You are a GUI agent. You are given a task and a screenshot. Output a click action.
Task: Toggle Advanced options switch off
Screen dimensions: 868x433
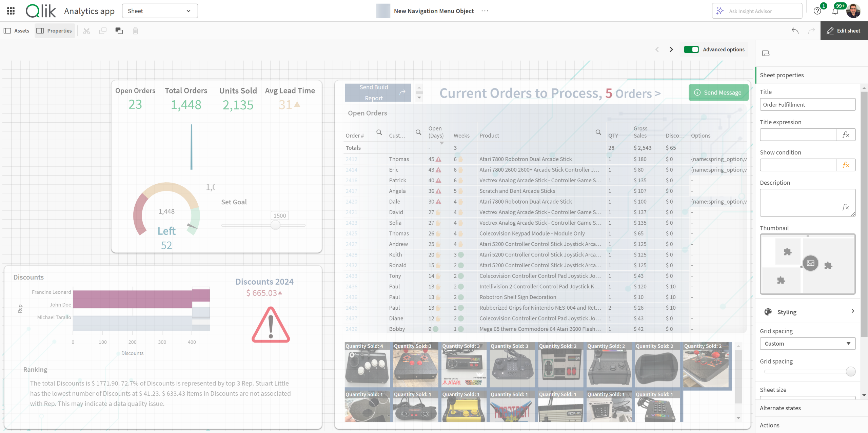tap(691, 49)
